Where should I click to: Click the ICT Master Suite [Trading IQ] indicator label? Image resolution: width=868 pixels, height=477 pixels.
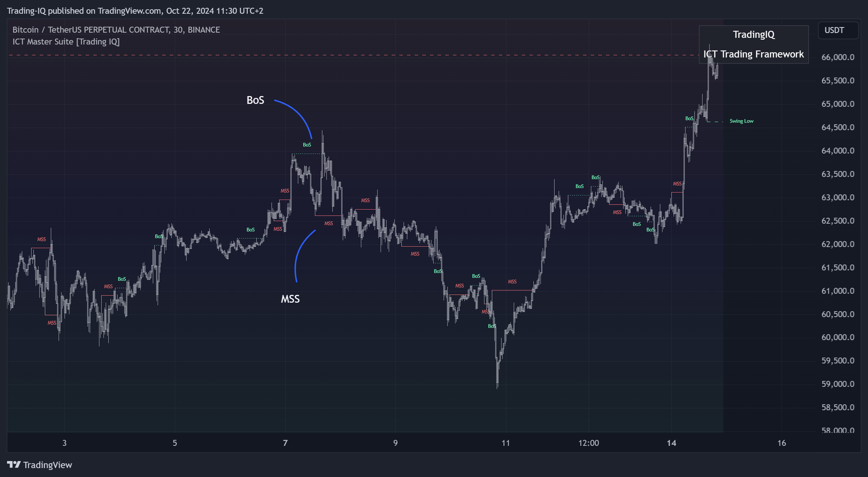(x=66, y=42)
